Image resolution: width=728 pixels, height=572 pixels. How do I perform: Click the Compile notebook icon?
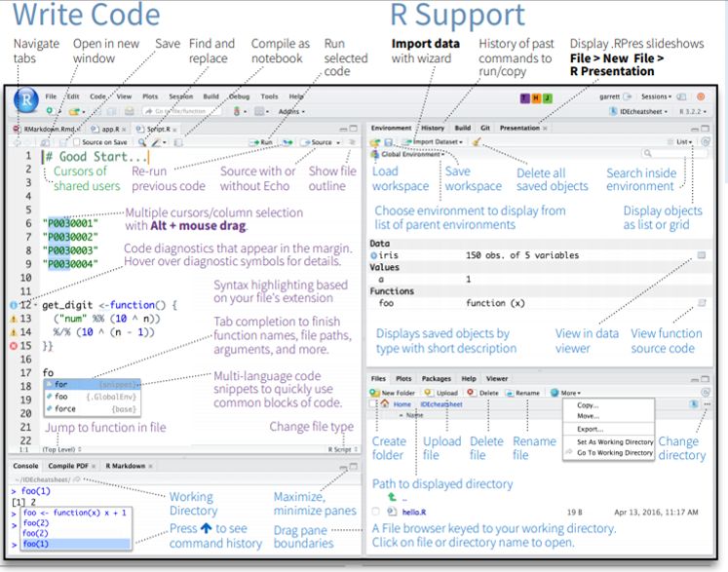(178, 142)
